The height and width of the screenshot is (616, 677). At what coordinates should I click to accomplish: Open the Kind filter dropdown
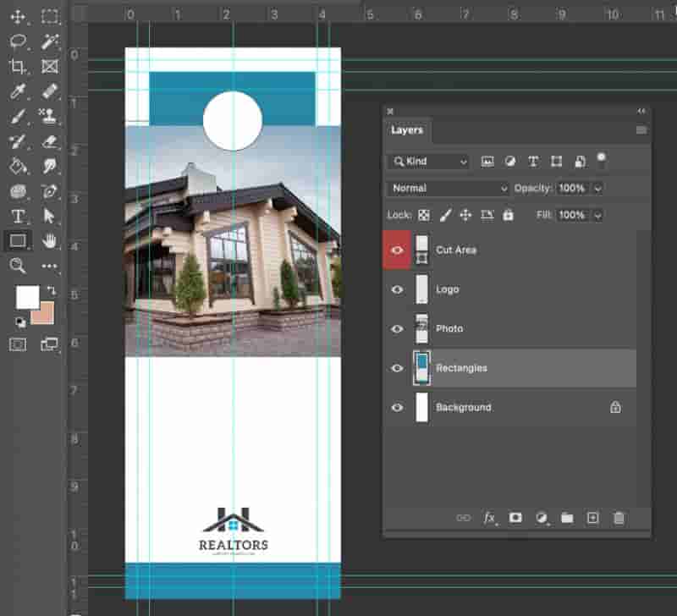pos(428,162)
